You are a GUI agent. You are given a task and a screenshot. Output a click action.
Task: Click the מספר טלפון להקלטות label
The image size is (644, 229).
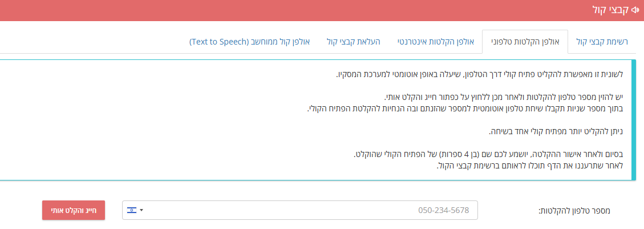574,211
